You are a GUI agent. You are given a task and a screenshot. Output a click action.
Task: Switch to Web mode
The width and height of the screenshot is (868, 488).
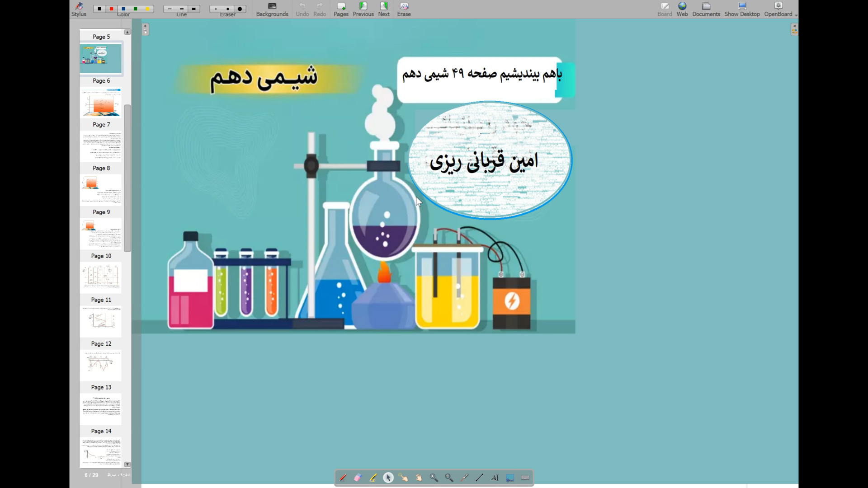pos(682,9)
